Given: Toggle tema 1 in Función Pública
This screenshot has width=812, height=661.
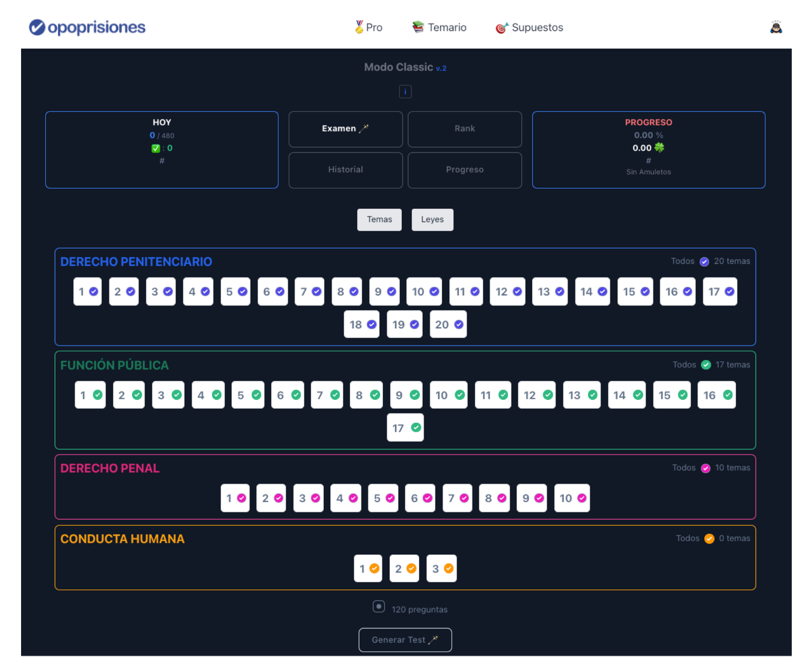Looking at the screenshot, I should click(90, 395).
